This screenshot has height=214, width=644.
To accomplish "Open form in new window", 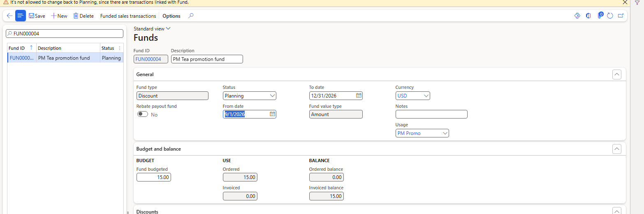I will coord(621,16).
